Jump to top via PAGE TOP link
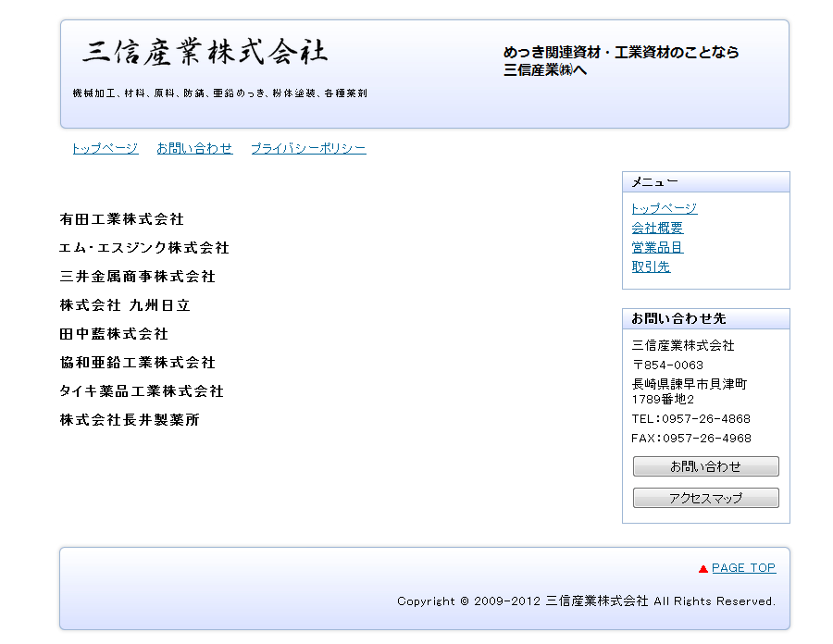Screen dimensions: 833x644 [743, 568]
